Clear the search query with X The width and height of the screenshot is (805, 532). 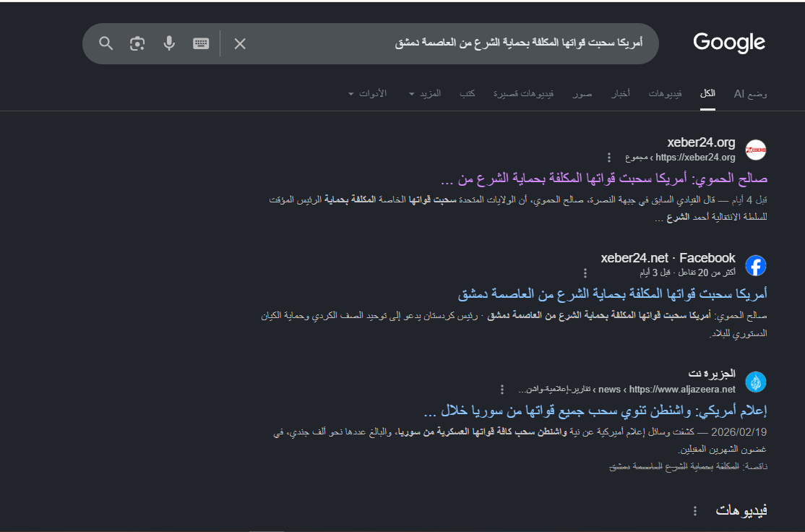tap(240, 43)
